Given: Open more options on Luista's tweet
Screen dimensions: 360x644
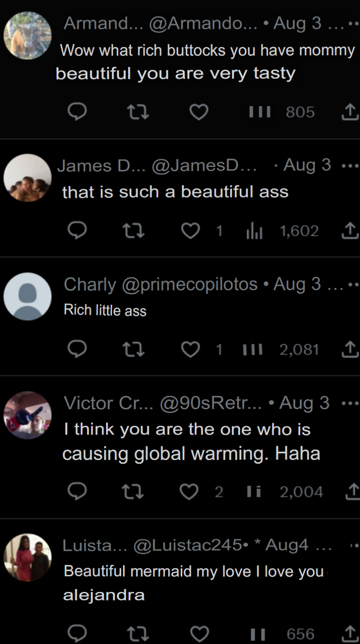Looking at the screenshot, I should [x=355, y=546].
